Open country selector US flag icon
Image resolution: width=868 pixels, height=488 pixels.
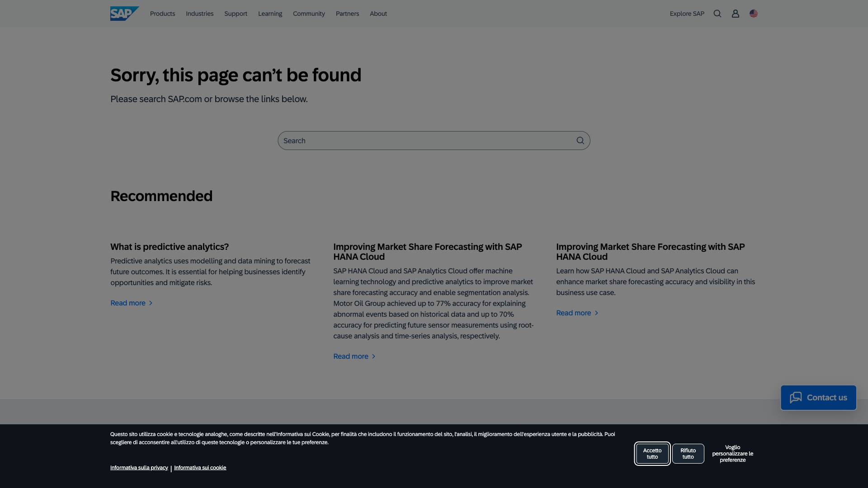click(754, 14)
